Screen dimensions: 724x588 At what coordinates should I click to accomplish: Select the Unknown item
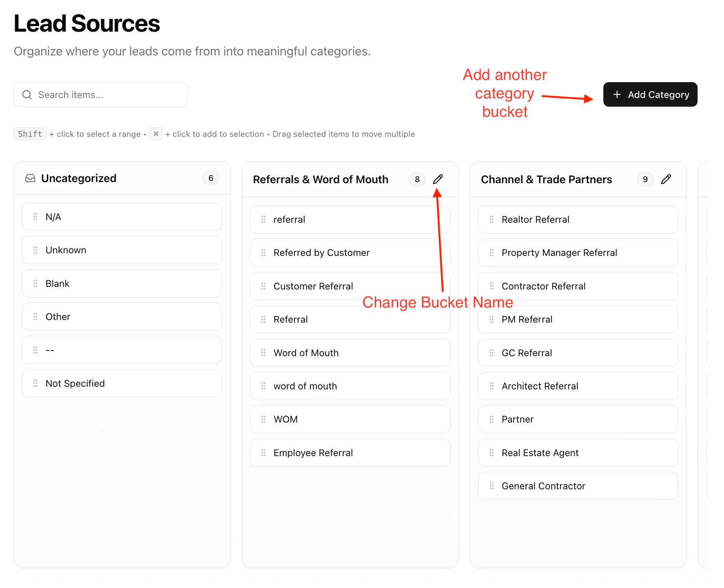click(x=122, y=250)
